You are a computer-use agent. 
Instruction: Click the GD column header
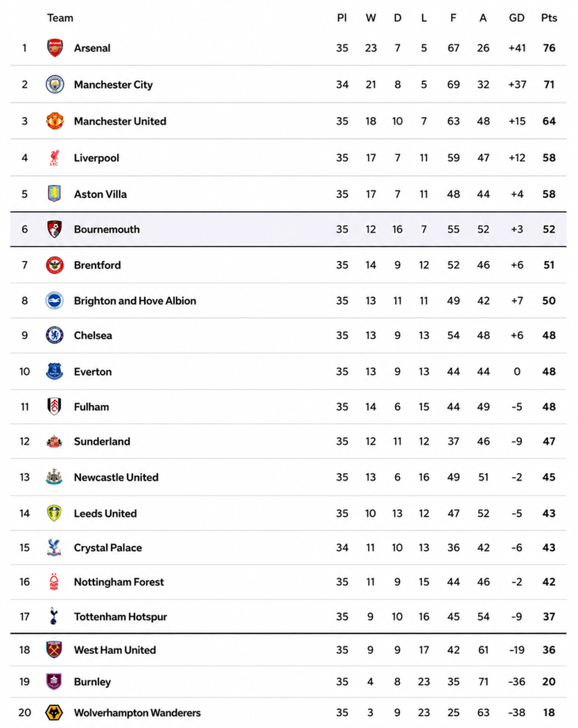[517, 17]
